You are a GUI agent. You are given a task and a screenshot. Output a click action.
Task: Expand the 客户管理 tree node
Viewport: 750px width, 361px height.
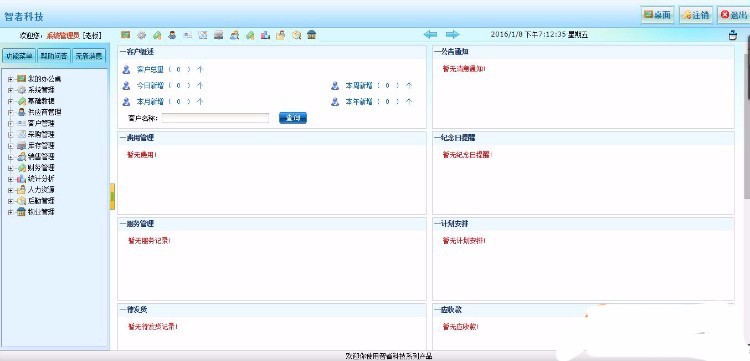(x=10, y=123)
